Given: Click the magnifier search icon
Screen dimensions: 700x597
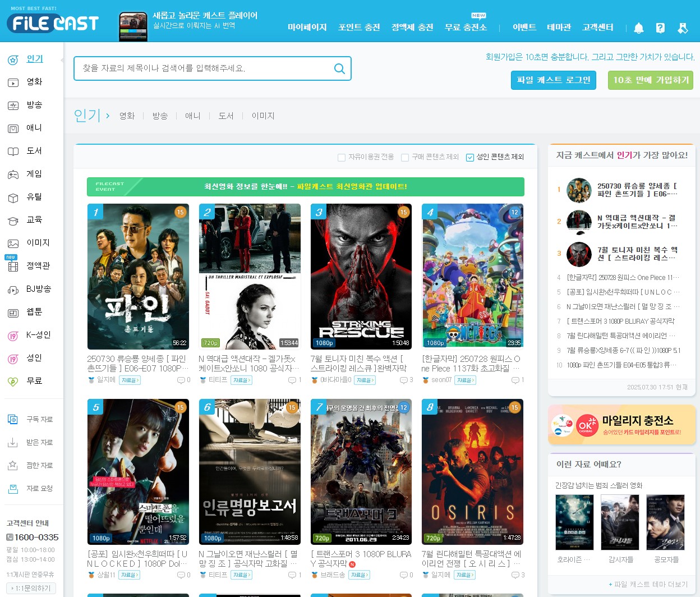Looking at the screenshot, I should (x=339, y=68).
